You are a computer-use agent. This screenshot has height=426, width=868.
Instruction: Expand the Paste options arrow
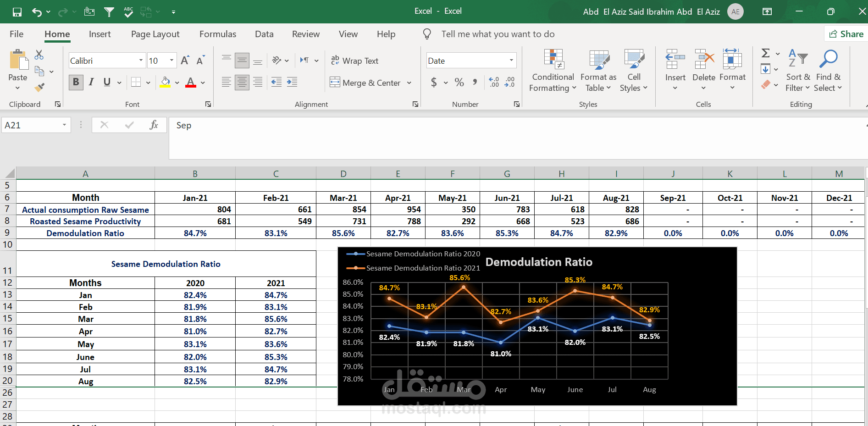pyautogui.click(x=17, y=88)
